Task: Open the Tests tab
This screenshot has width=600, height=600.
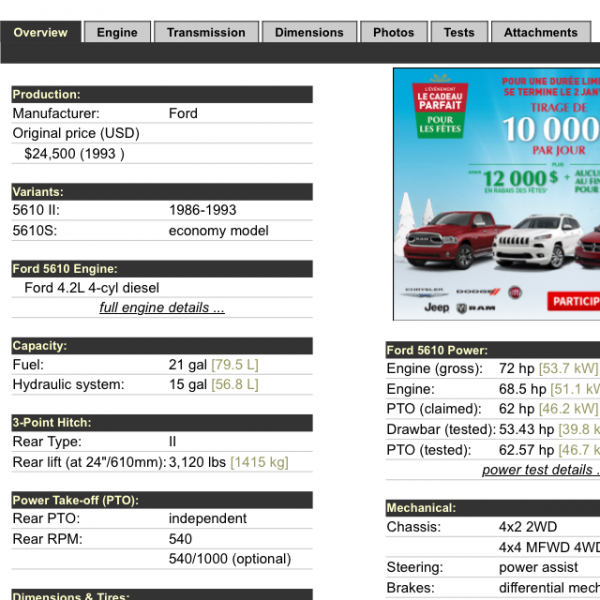Action: (459, 32)
